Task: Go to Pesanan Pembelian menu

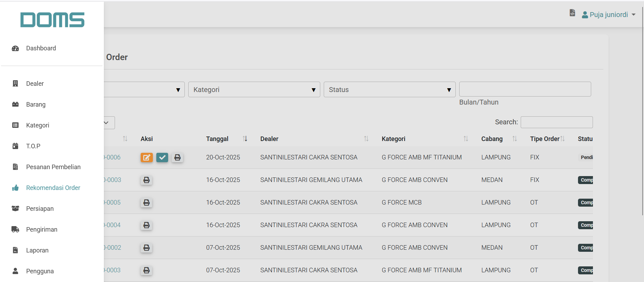Action: (x=53, y=167)
